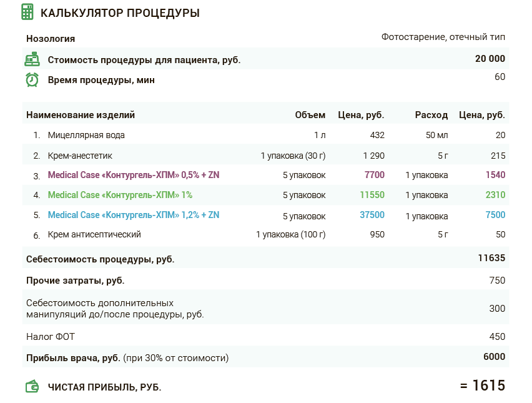Click the '1 упаковка (100 г)' volume cell

click(291, 234)
